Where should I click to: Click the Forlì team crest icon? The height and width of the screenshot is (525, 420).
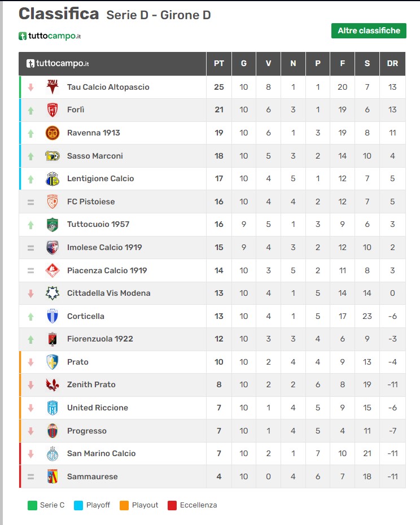tap(53, 110)
